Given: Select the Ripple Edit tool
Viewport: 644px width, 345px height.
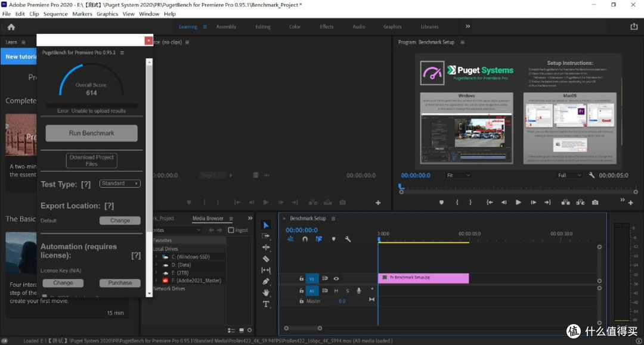Looking at the screenshot, I should 266,247.
